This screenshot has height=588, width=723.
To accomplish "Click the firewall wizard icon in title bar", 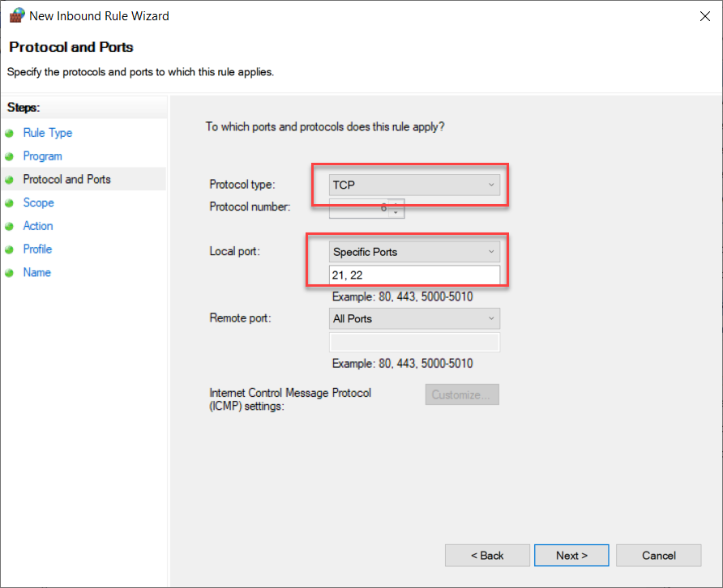I will pos(16,15).
